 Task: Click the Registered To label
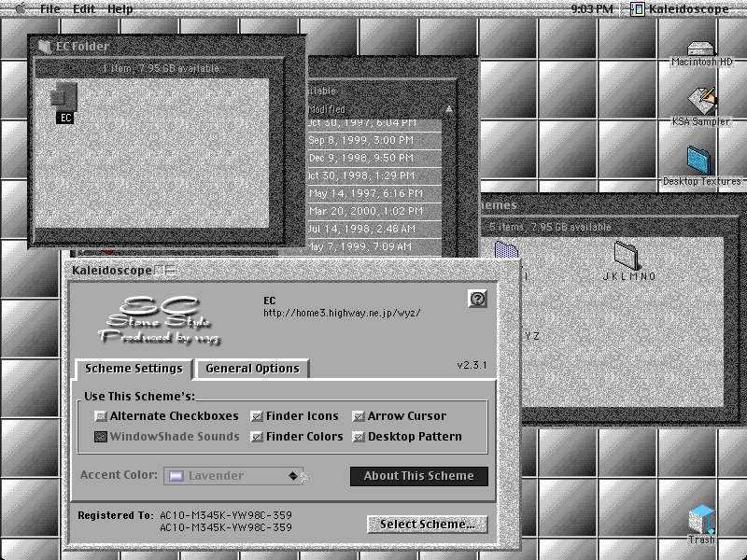[x=115, y=516]
